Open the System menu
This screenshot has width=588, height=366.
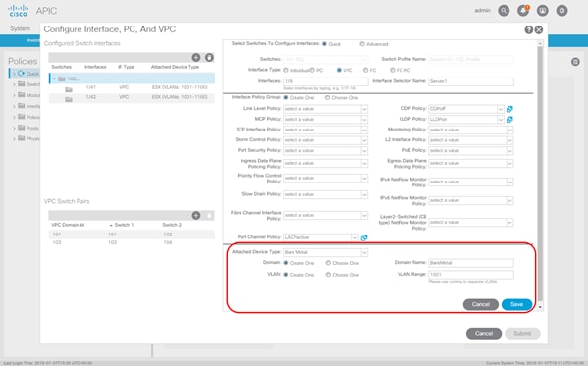click(20, 28)
